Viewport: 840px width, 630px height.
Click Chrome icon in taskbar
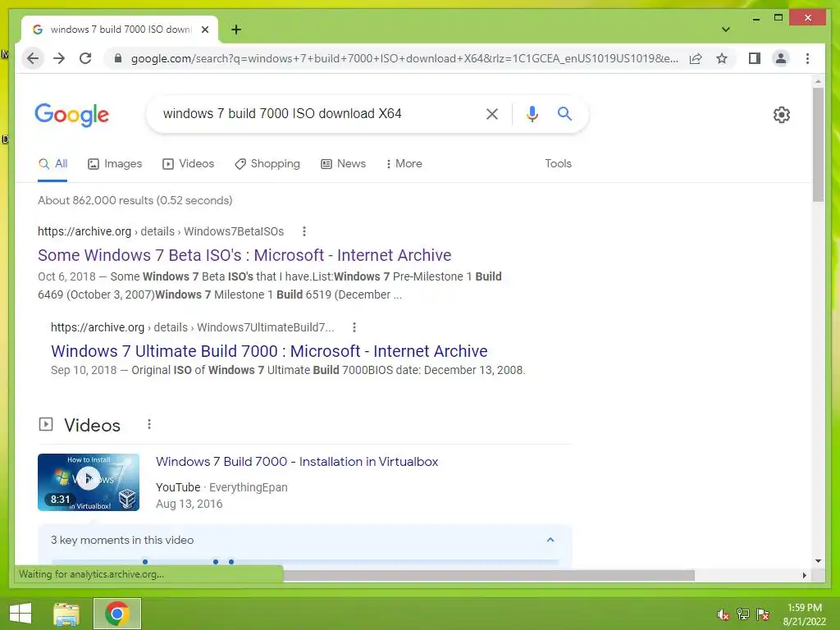(x=116, y=614)
